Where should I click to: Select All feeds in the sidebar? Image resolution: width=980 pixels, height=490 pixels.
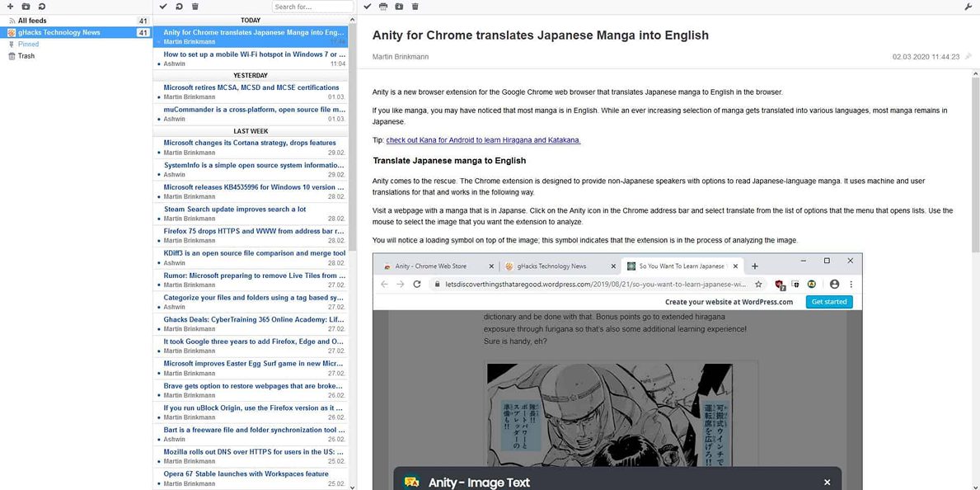click(x=77, y=21)
